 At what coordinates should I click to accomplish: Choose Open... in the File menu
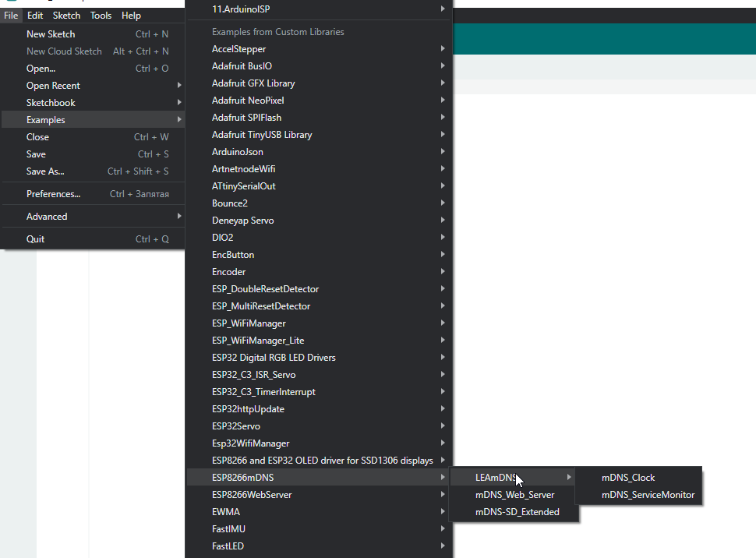pos(93,69)
